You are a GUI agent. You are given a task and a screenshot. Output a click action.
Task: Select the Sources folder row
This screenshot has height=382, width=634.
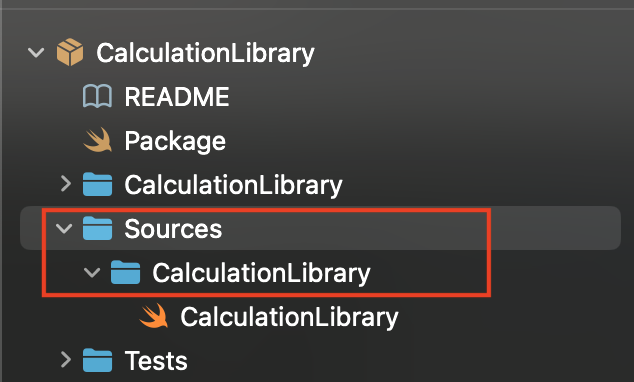(x=320, y=228)
